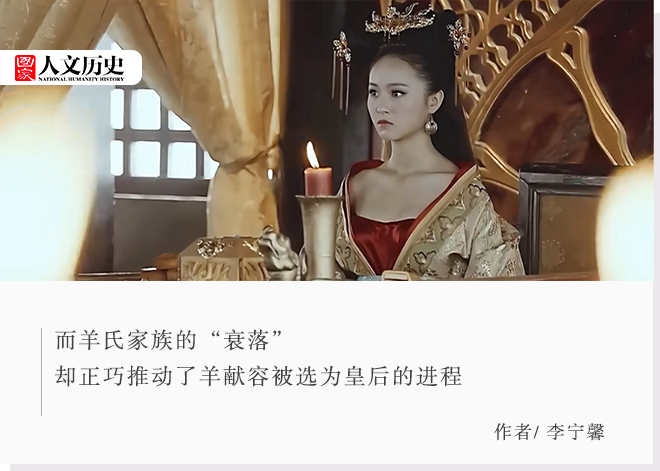Select the golden candle holder
The height and width of the screenshot is (471, 660).
point(320,237)
